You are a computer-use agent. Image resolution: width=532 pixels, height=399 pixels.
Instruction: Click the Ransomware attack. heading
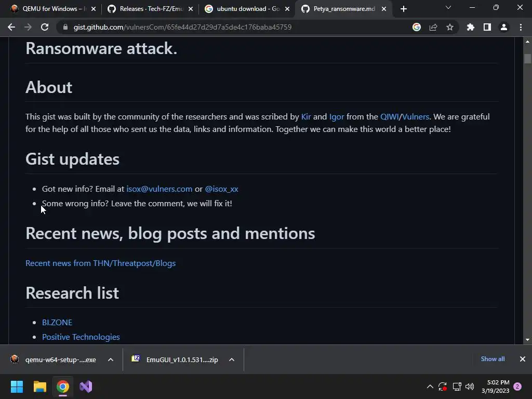pyautogui.click(x=101, y=48)
